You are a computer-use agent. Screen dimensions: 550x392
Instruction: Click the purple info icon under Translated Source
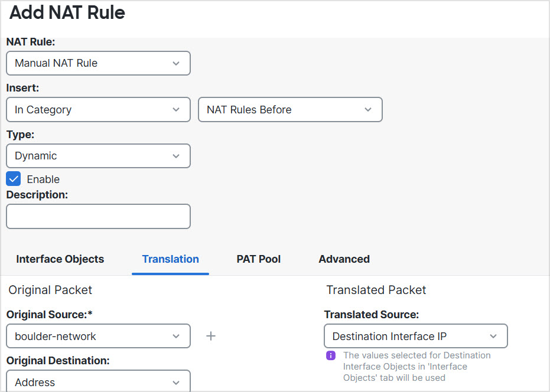[331, 355]
